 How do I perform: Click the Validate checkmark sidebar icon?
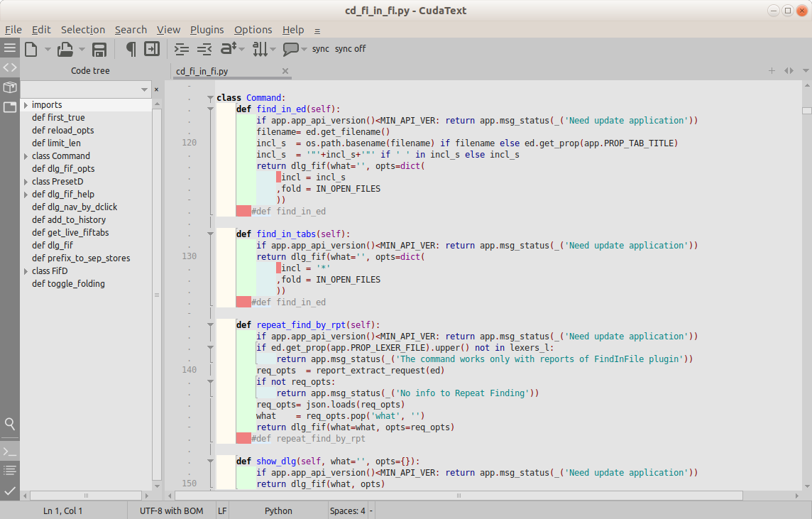click(x=10, y=491)
